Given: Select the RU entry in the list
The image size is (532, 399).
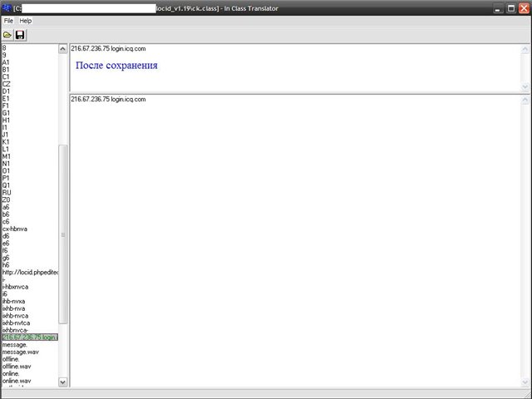Looking at the screenshot, I should click(7, 192).
